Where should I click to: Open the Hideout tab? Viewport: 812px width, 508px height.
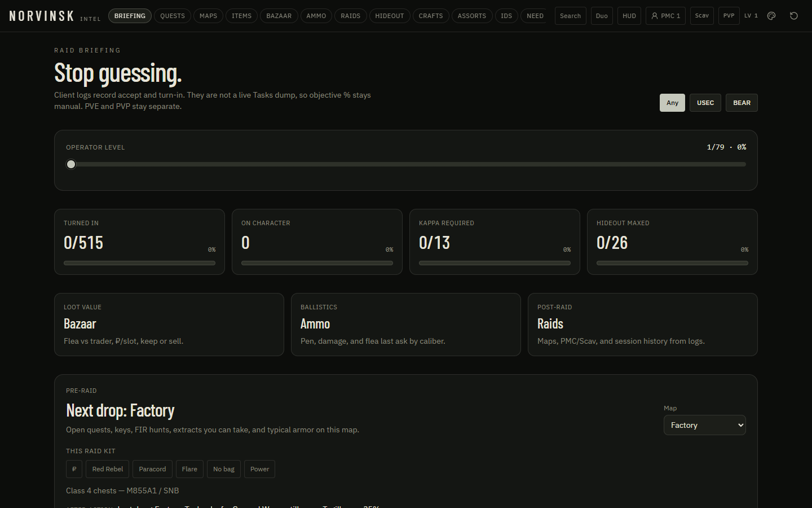tap(390, 16)
